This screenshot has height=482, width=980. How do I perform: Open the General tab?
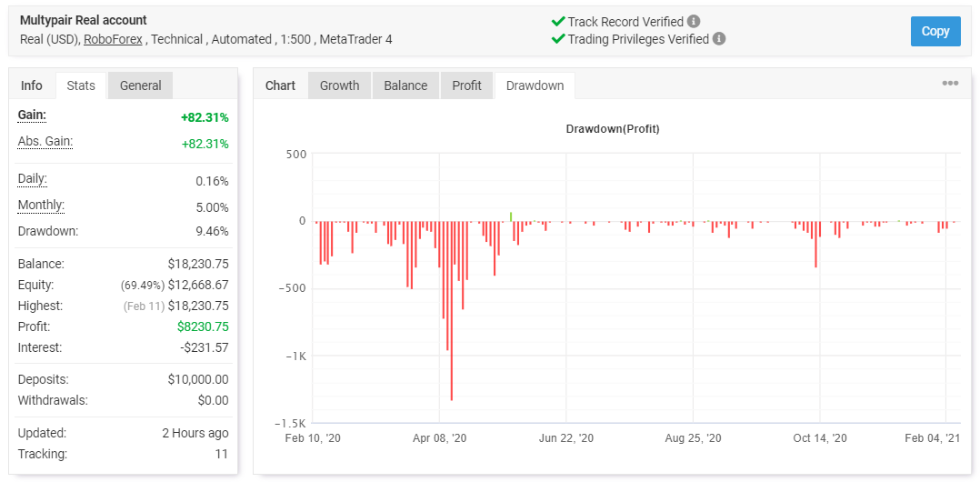pos(141,85)
